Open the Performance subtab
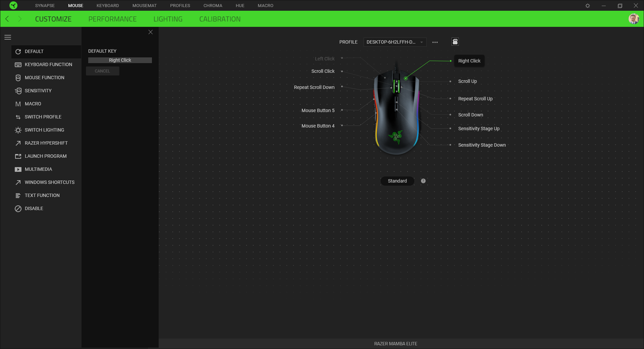This screenshot has height=349, width=644. point(112,19)
